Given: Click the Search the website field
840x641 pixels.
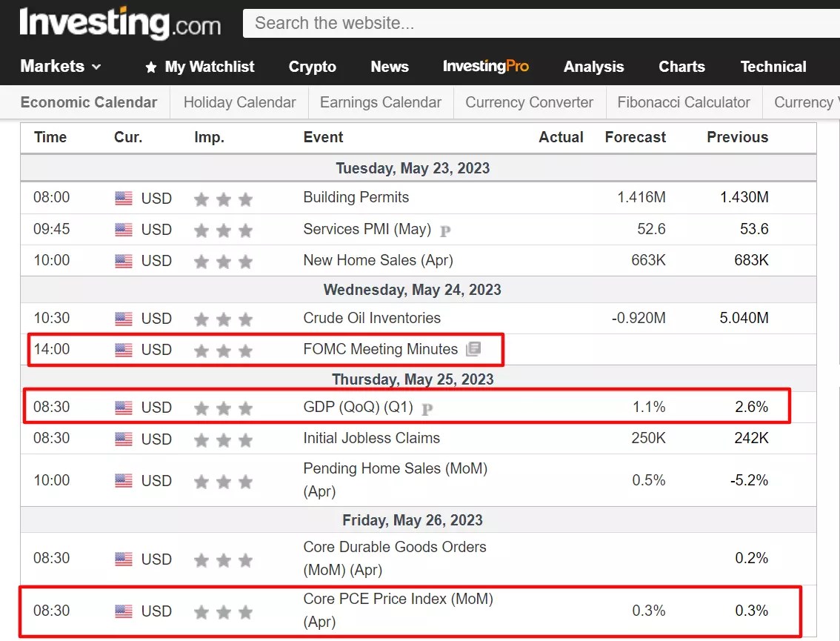Looking at the screenshot, I should pos(541,23).
